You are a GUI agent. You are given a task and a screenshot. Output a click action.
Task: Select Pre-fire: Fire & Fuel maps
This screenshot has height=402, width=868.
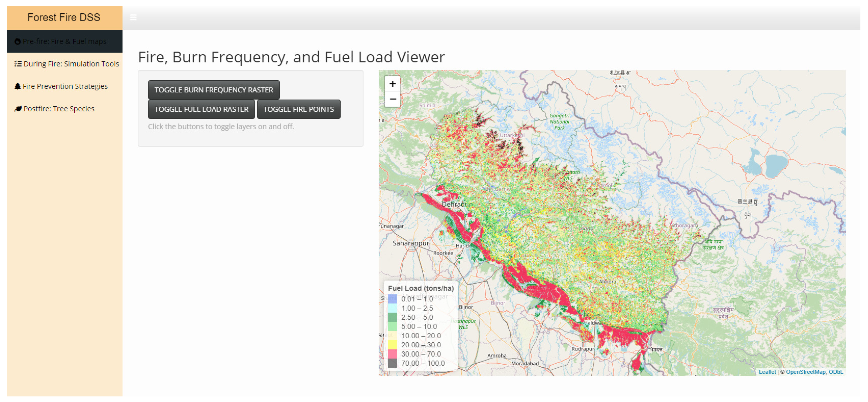pos(64,41)
